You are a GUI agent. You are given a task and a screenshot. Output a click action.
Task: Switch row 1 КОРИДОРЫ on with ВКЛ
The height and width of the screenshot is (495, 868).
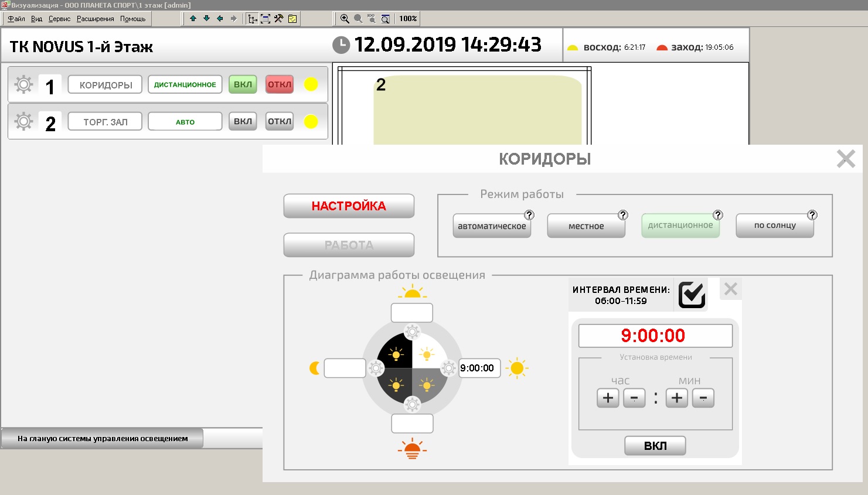click(243, 84)
